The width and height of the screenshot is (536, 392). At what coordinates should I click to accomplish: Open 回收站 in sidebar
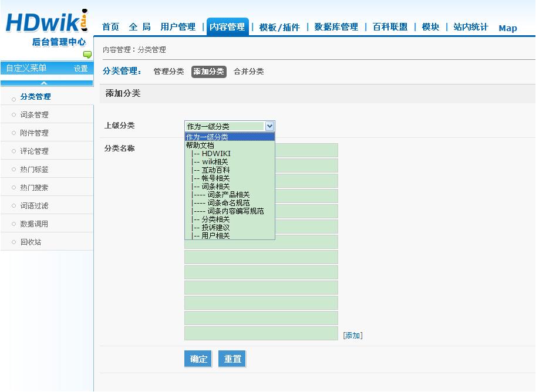point(31,242)
